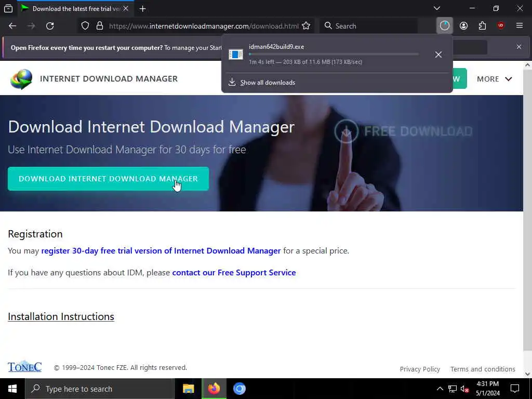
Task: Click the idman642build9.exe file name
Action: pyautogui.click(x=276, y=47)
